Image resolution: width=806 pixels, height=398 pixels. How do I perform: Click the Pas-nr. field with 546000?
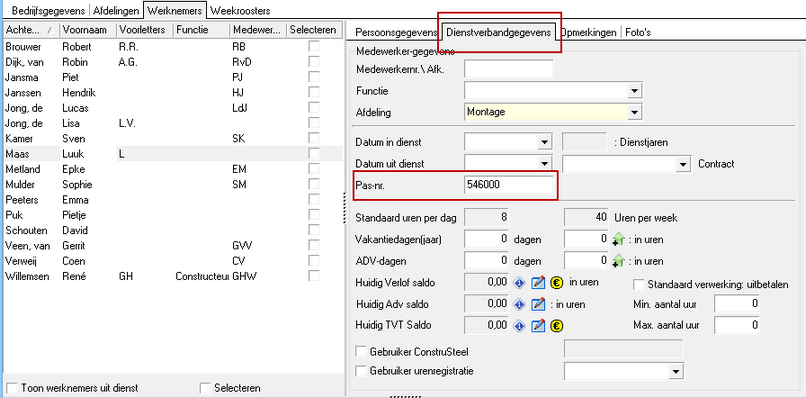click(x=508, y=185)
